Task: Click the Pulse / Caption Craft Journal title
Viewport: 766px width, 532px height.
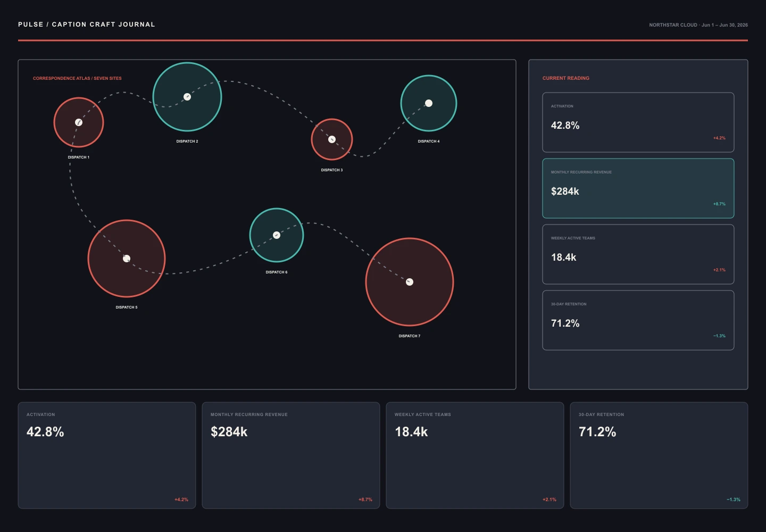Action: (87, 24)
